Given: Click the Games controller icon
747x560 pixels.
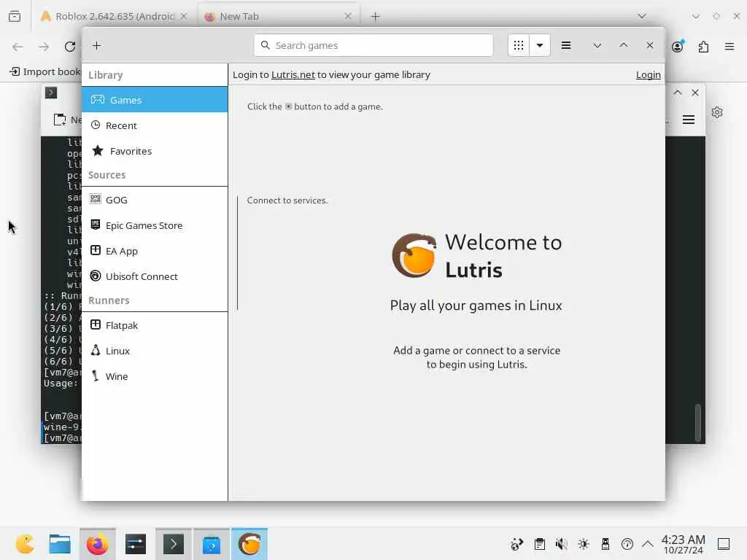Looking at the screenshot, I should (x=98, y=99).
